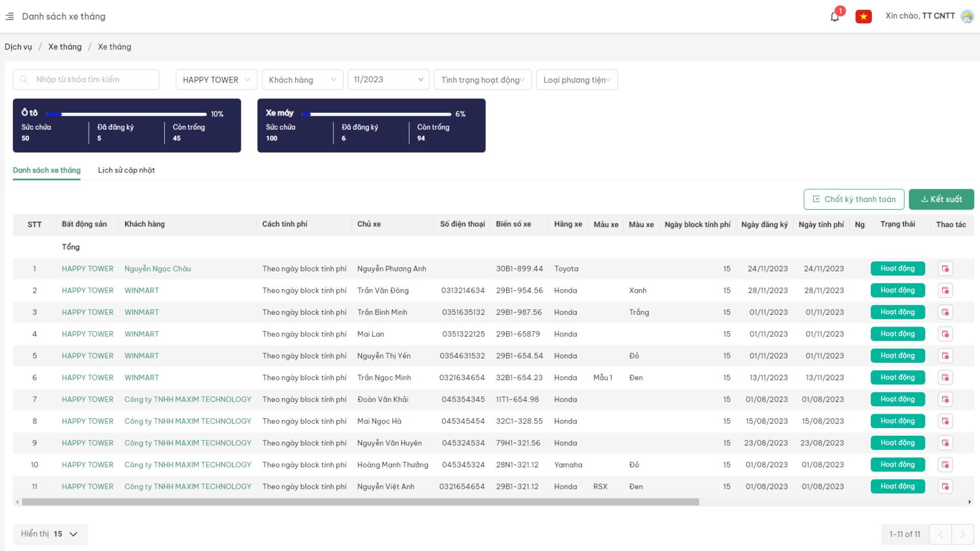980x551 pixels.
Task: Open the user avatar profile menu
Action: click(x=967, y=16)
